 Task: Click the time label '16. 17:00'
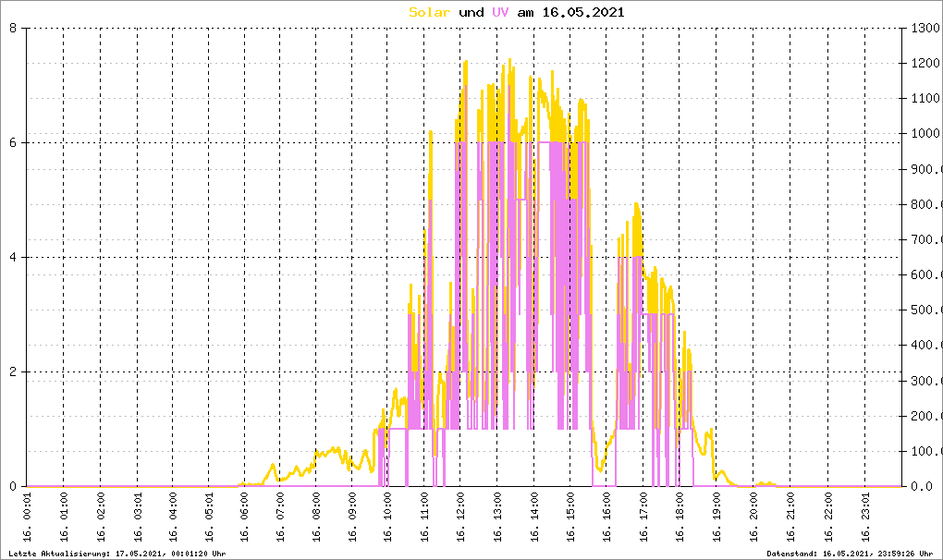[643, 517]
